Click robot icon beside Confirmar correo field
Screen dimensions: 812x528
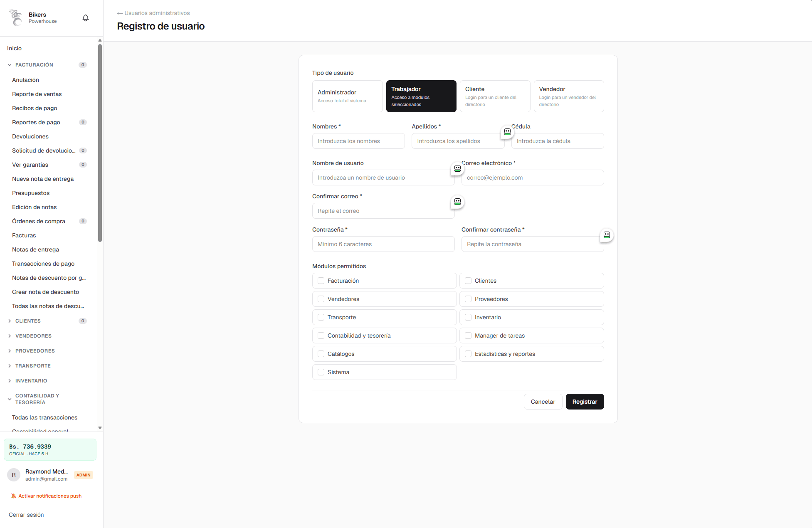(x=457, y=202)
